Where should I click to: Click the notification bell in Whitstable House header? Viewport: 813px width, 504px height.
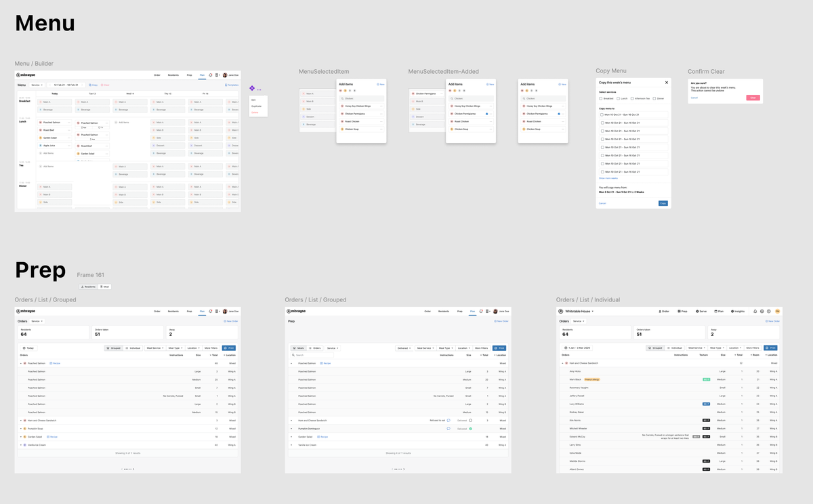[755, 312]
